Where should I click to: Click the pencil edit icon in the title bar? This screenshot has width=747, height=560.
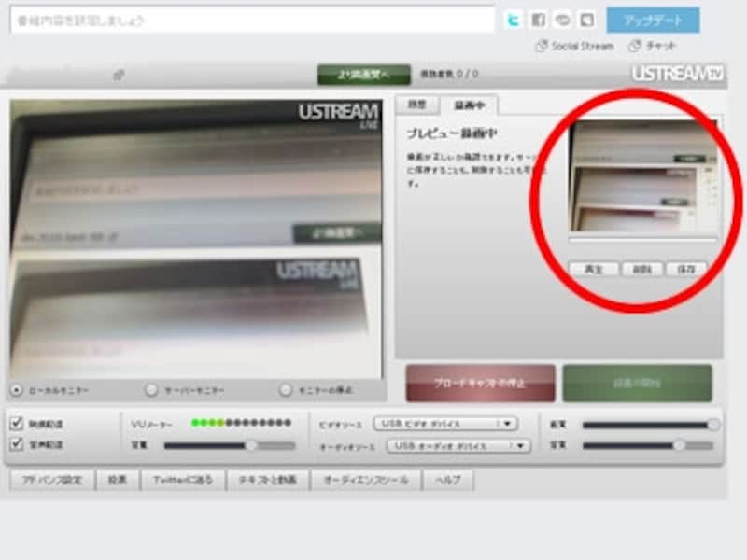click(119, 75)
